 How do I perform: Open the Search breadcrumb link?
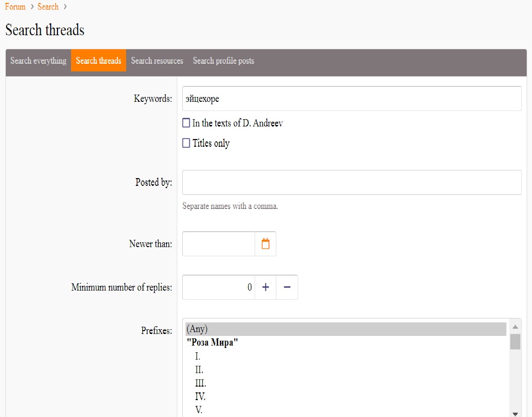tap(48, 7)
